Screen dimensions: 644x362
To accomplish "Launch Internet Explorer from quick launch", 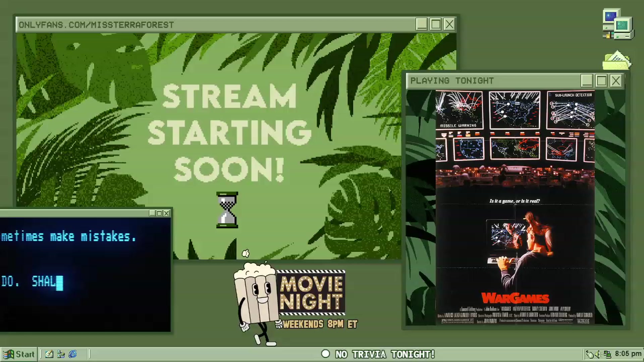I will [x=73, y=354].
